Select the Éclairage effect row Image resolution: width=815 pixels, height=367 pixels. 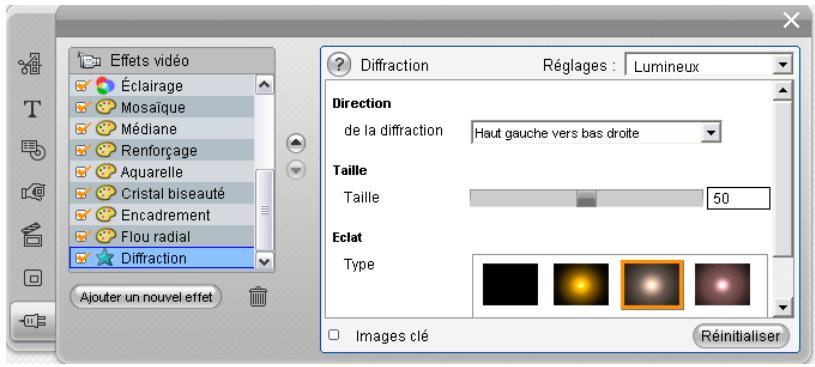pyautogui.click(x=162, y=86)
